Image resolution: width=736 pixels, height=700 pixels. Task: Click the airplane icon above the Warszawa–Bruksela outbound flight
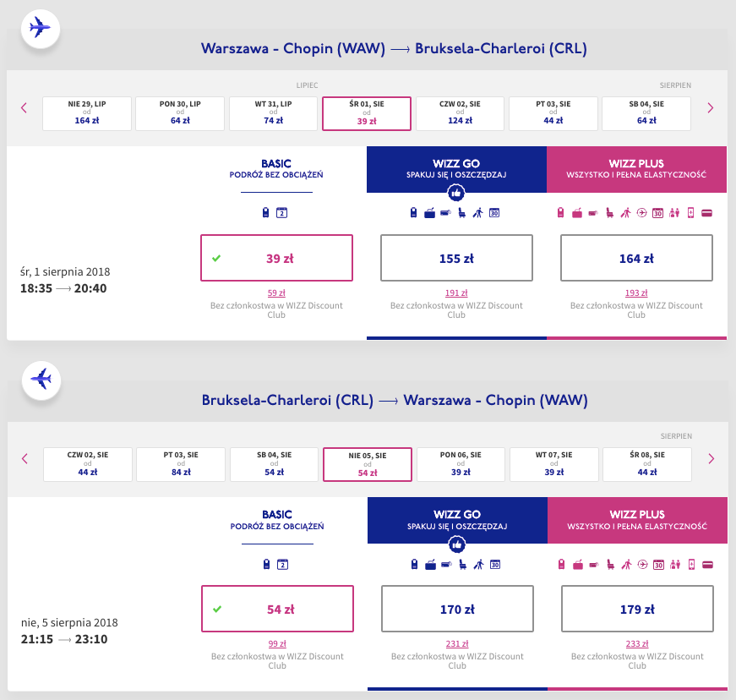click(40, 28)
